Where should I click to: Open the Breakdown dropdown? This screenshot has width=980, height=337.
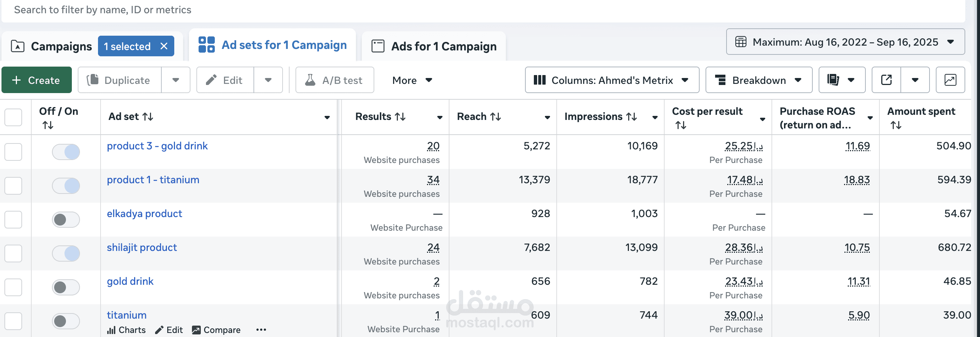759,80
